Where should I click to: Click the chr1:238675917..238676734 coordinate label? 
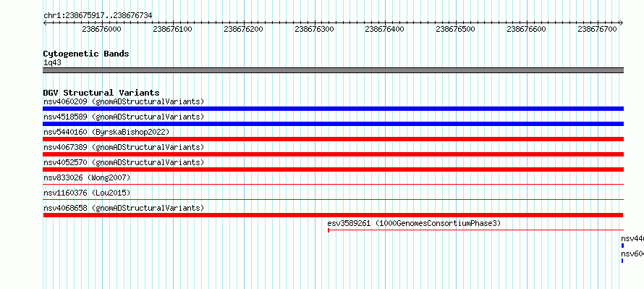[98, 15]
